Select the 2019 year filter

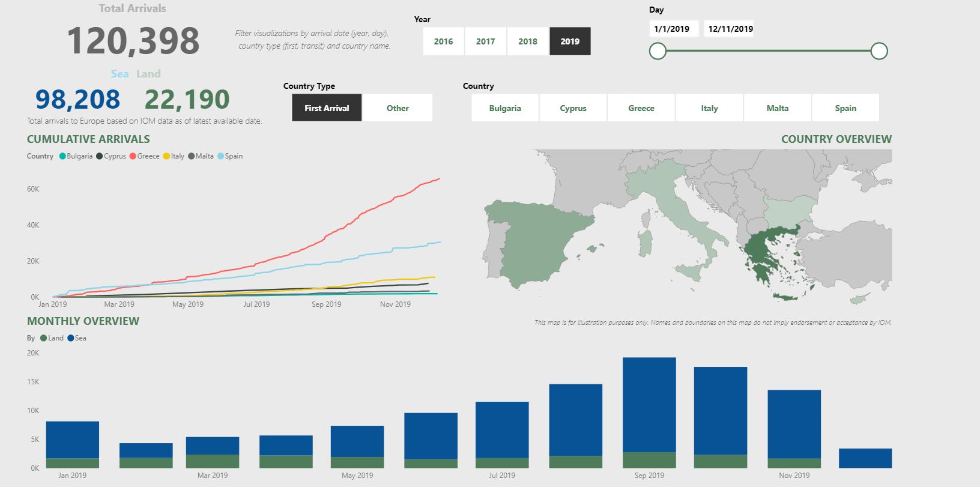point(570,41)
